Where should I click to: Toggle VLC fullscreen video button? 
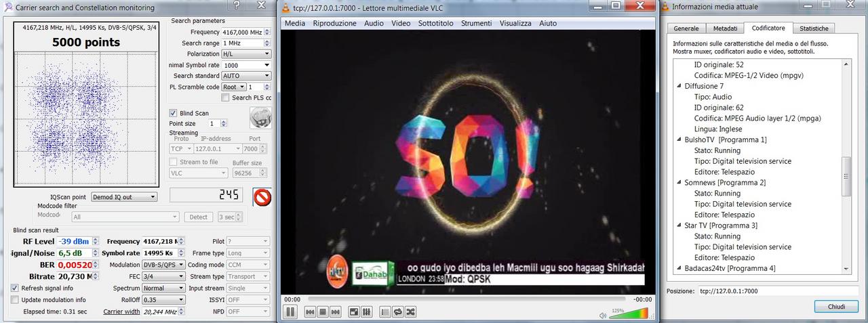pos(353,312)
